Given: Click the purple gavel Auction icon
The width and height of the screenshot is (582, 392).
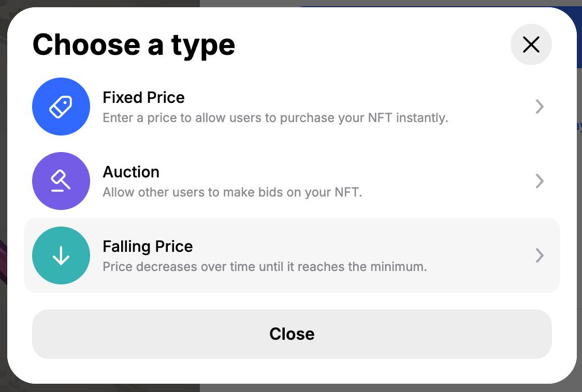Looking at the screenshot, I should tap(61, 181).
